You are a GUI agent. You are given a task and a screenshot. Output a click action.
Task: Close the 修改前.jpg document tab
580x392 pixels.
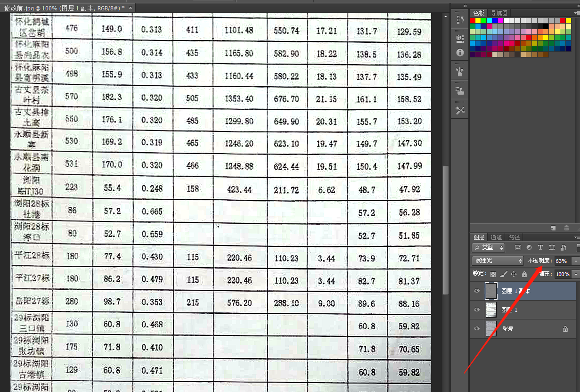click(x=131, y=8)
